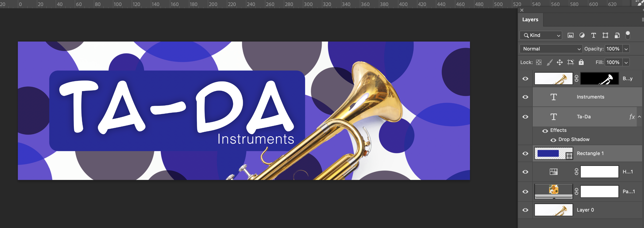
Task: Click the TA-DA title text on canvas
Action: (x=176, y=107)
